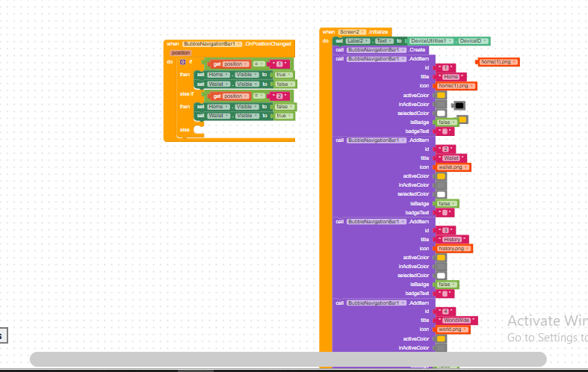Click the id text '1' of first AddItem
Screen dimensions: 588x372
coord(445,68)
